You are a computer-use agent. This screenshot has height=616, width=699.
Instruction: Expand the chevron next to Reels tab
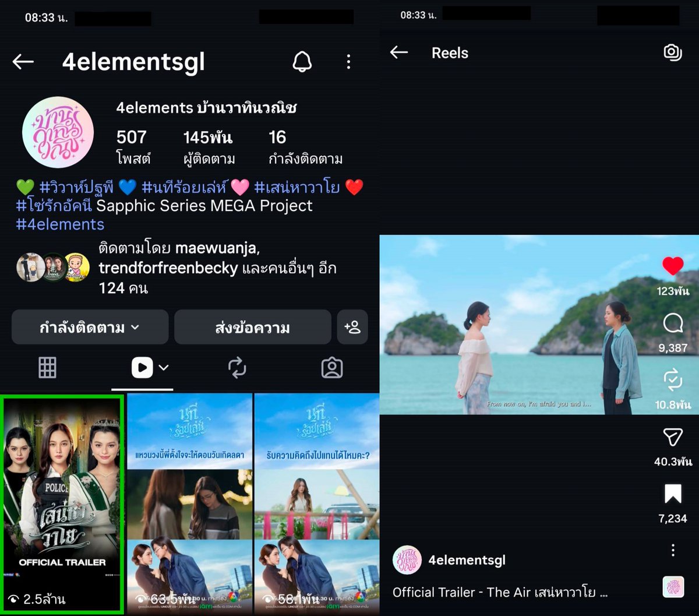pyautogui.click(x=164, y=368)
